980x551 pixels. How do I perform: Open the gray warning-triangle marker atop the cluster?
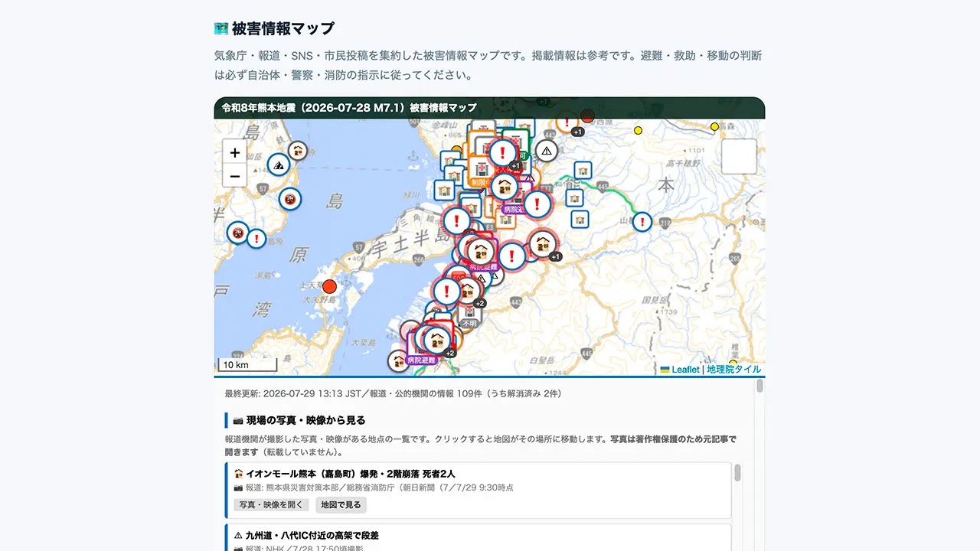tap(546, 152)
